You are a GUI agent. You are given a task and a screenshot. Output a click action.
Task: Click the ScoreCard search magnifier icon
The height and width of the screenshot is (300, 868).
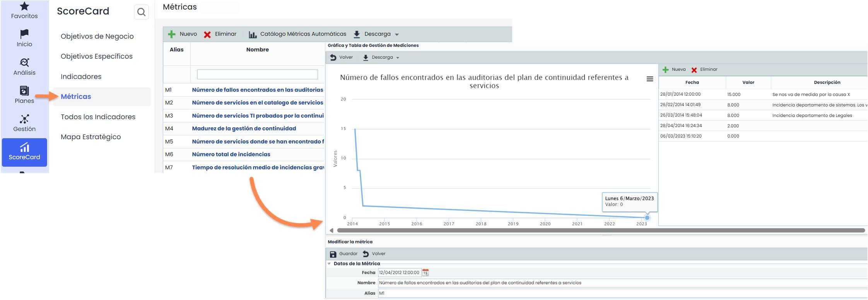pos(141,12)
